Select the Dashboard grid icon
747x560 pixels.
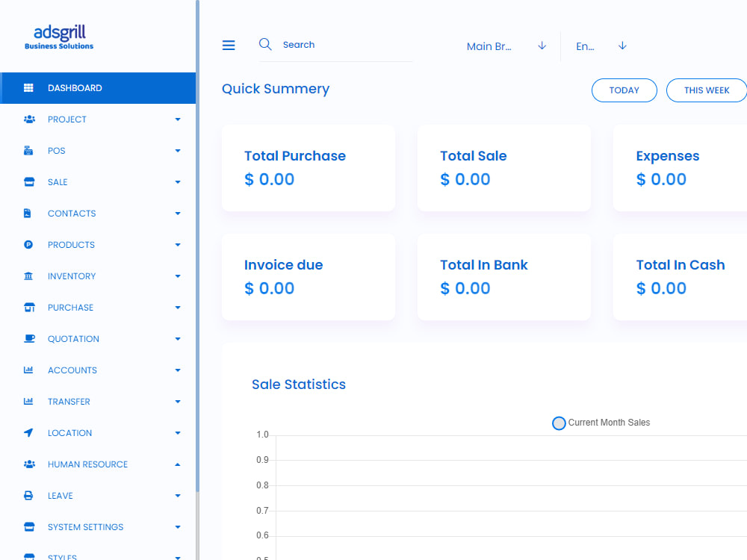[29, 87]
